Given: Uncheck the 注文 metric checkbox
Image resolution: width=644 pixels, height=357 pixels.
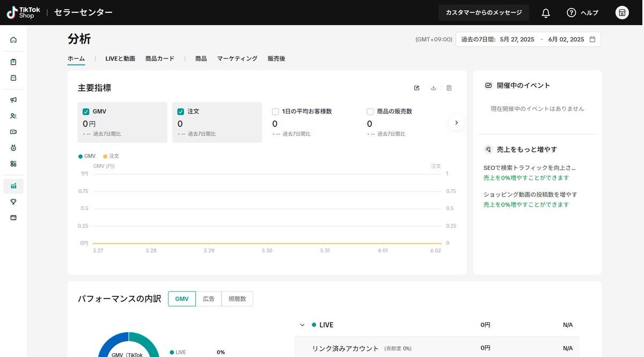Looking at the screenshot, I should pyautogui.click(x=181, y=111).
